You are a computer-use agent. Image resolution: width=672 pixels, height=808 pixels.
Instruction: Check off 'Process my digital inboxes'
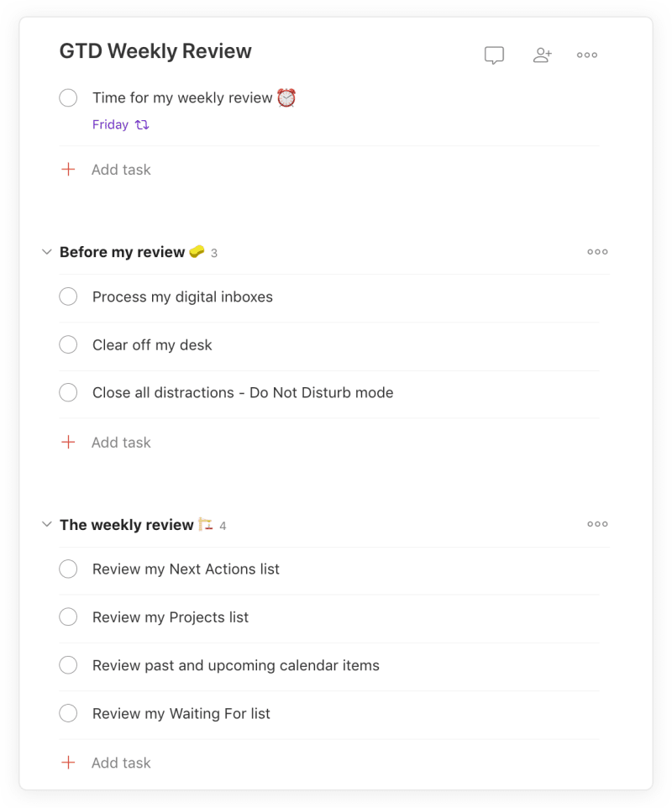tap(68, 296)
